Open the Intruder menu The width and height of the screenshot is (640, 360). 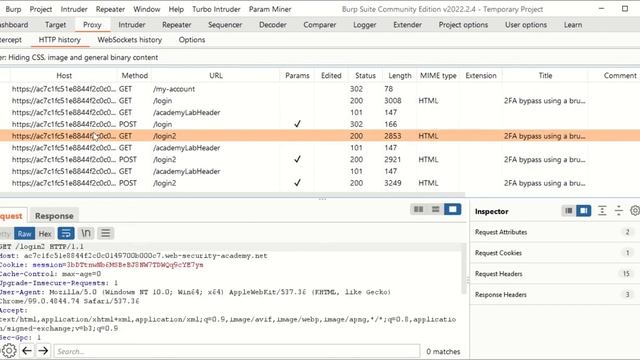click(74, 9)
